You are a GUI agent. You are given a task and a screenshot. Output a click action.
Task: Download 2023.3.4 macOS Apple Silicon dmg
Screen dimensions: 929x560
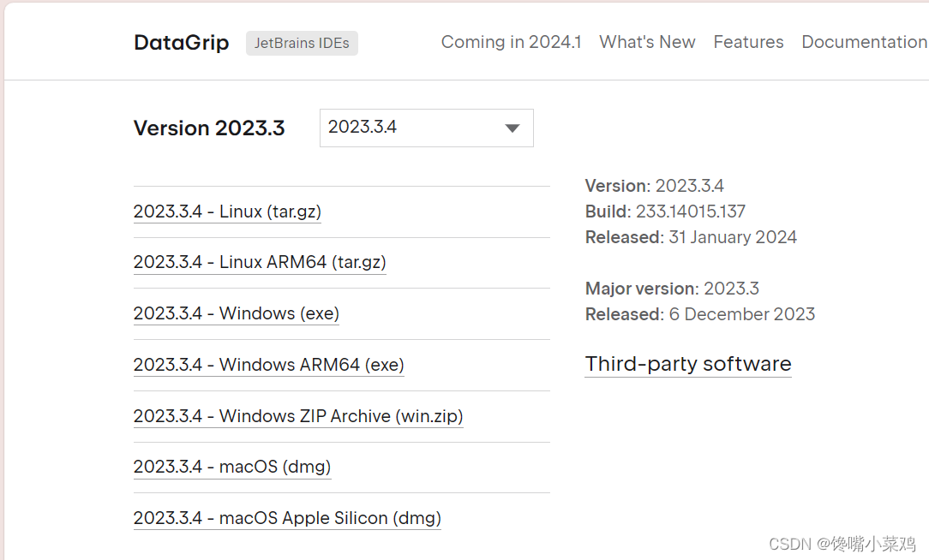pyautogui.click(x=287, y=518)
